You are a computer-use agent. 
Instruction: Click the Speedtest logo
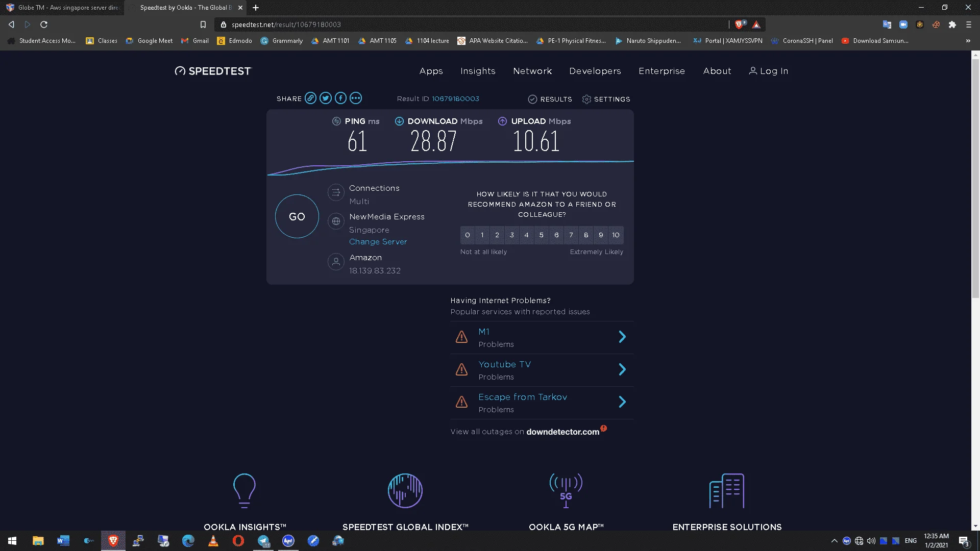(x=213, y=71)
